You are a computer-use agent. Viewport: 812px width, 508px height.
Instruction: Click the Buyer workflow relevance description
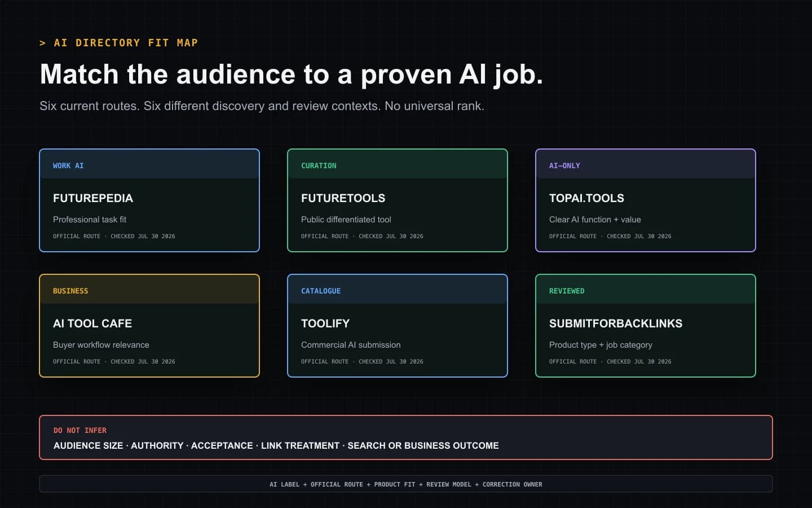pos(101,345)
